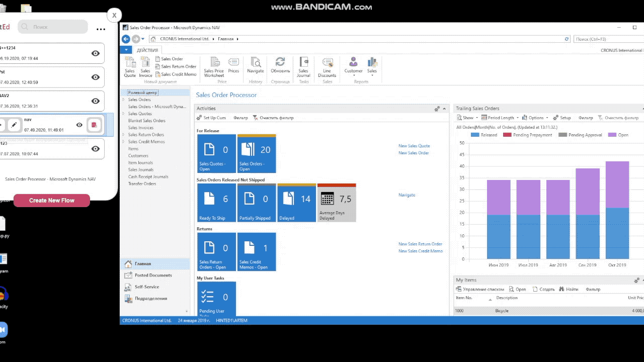Click Open in the My Items toolbar
Viewport: 644px width, 362px height.
(518, 289)
